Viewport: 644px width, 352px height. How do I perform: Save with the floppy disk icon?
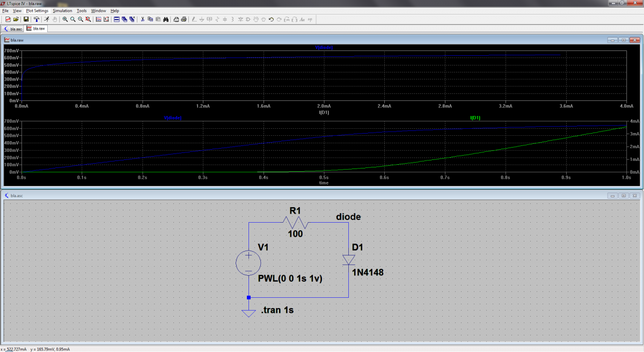click(x=26, y=19)
